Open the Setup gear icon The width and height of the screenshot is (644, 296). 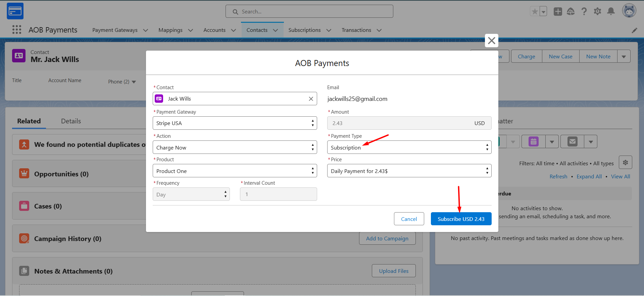(x=597, y=12)
